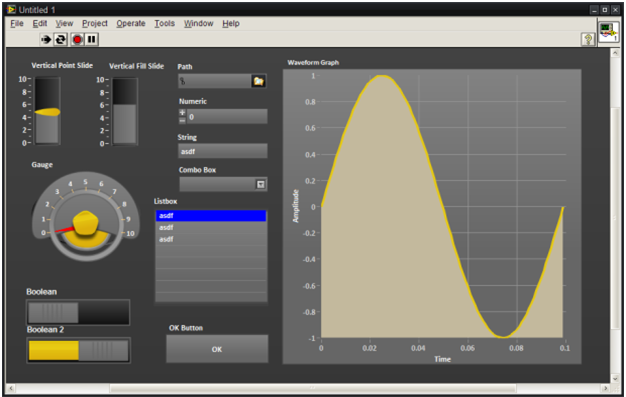Click the OK button
626x397 pixels.
click(x=217, y=349)
